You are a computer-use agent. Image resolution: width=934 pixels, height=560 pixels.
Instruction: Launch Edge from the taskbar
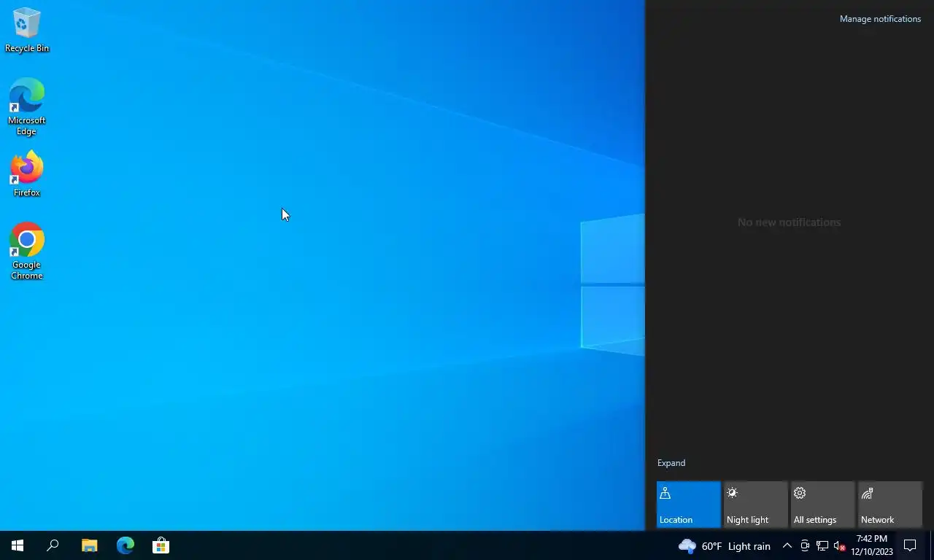click(126, 545)
